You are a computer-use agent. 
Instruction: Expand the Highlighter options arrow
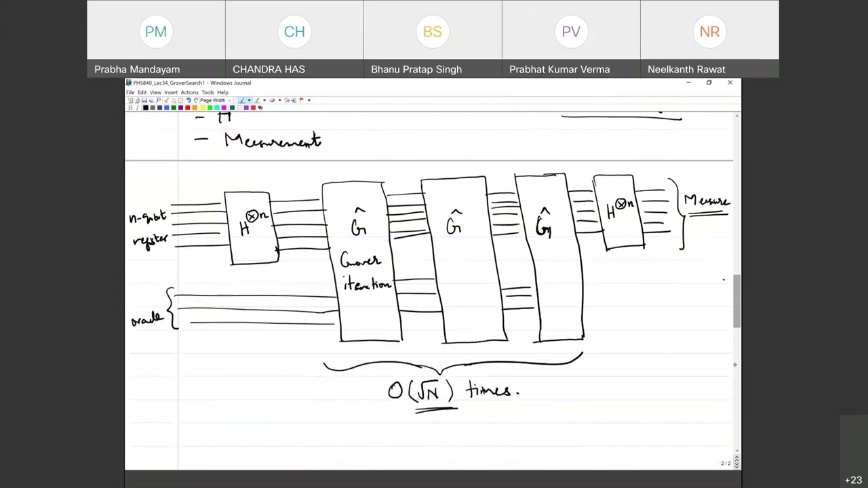264,100
